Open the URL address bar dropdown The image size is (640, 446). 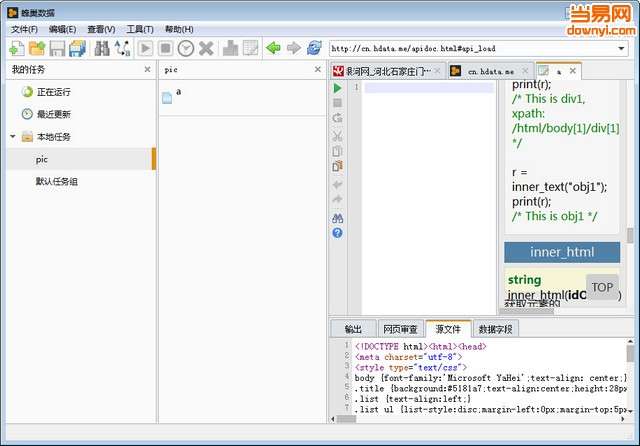coord(621,48)
